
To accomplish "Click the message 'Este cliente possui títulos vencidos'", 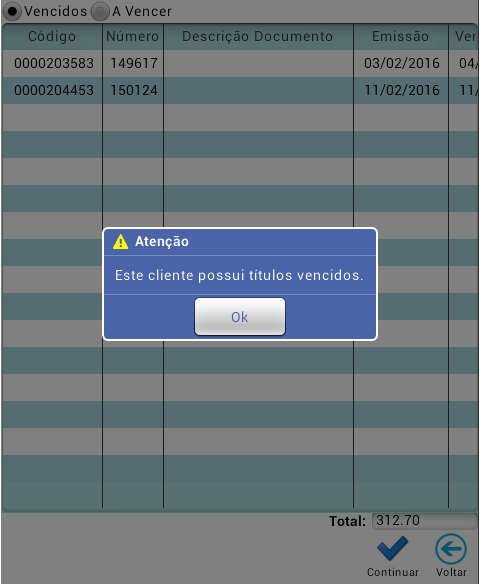I will pos(239,275).
